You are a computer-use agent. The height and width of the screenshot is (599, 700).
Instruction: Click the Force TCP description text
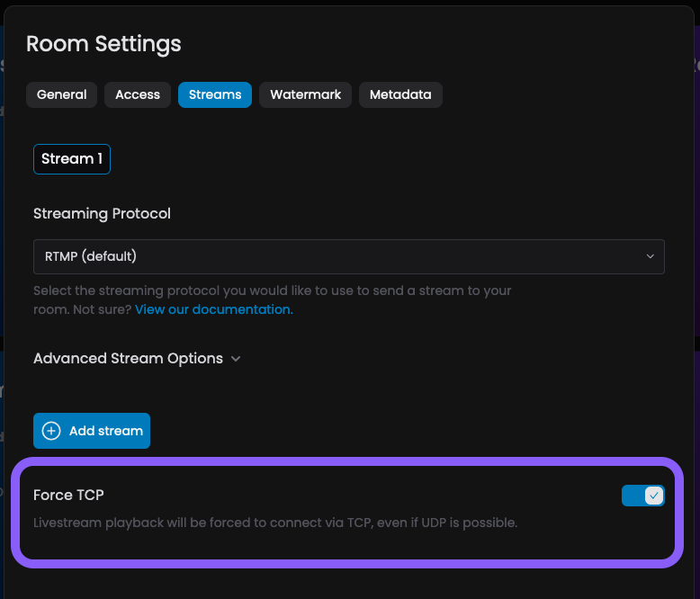click(275, 523)
